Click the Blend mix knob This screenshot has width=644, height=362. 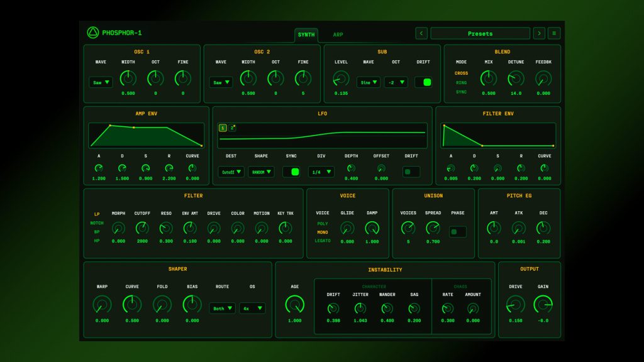coord(488,79)
